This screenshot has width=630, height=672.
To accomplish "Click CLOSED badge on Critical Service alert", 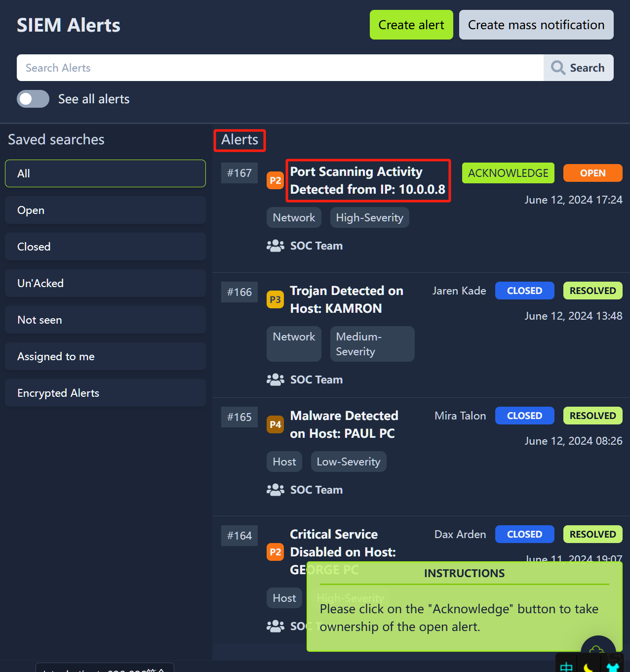I will pyautogui.click(x=524, y=534).
